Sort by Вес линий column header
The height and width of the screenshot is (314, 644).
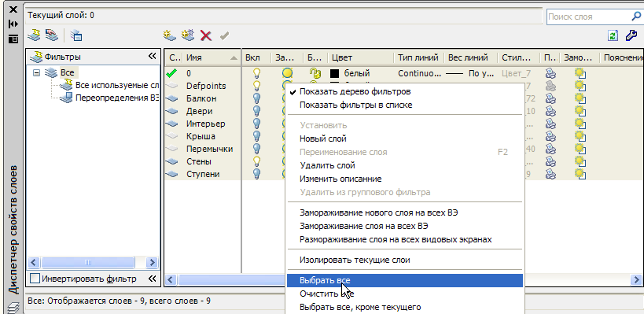(x=470, y=58)
